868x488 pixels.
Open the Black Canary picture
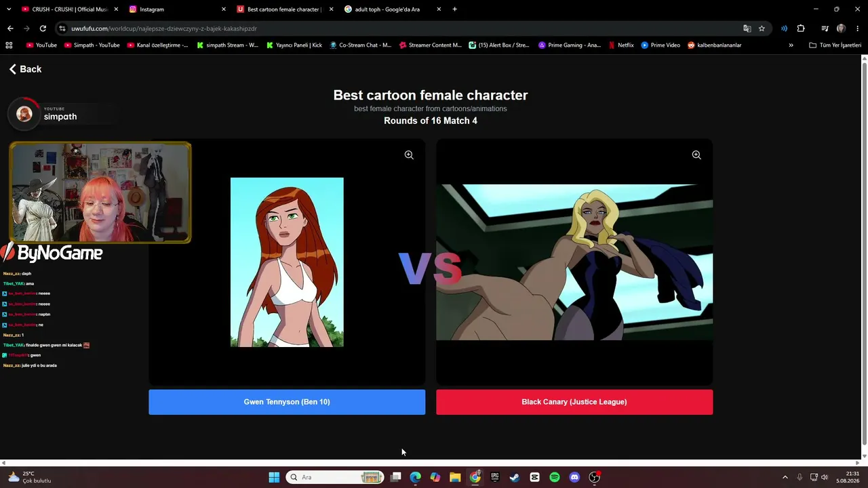click(x=574, y=262)
